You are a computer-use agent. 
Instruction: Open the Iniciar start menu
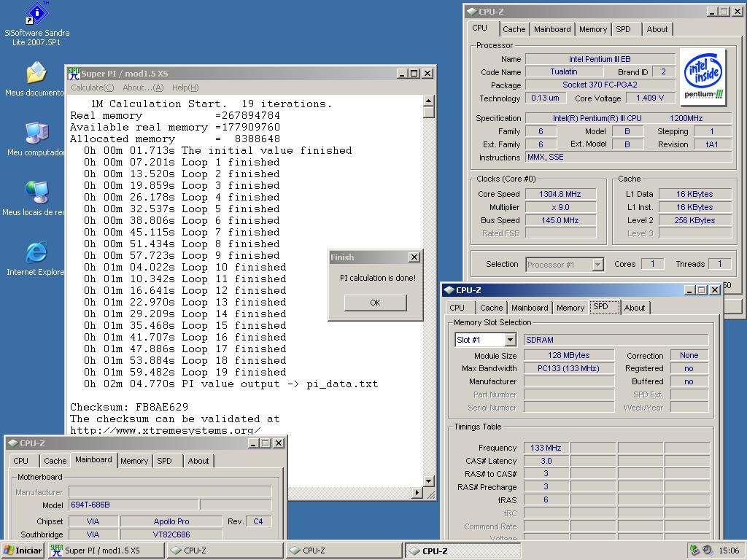click(x=23, y=551)
